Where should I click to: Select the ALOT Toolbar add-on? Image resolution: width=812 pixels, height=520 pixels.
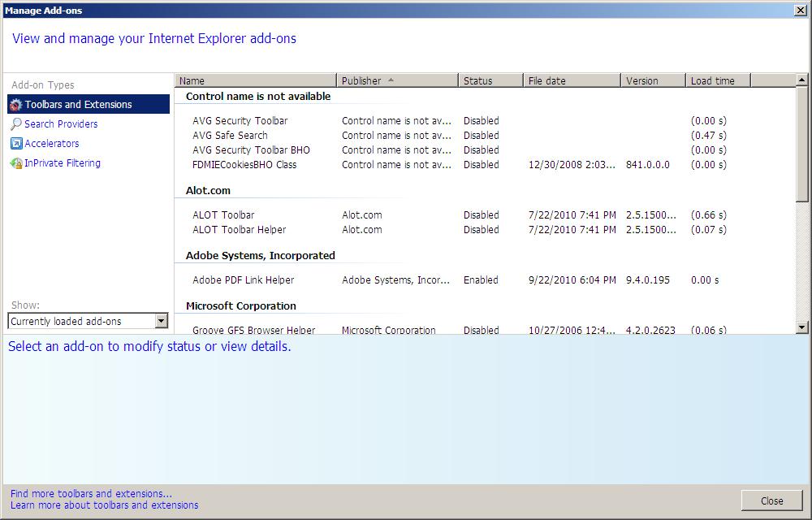coord(223,214)
